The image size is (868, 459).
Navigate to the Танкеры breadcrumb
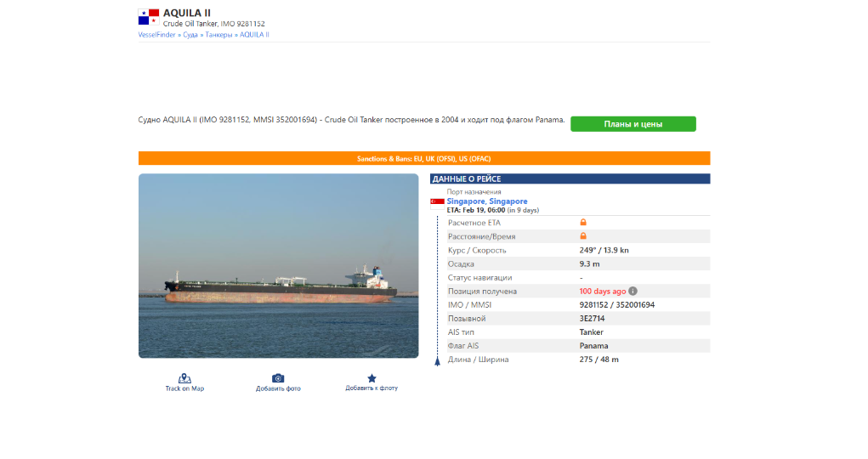pos(218,35)
